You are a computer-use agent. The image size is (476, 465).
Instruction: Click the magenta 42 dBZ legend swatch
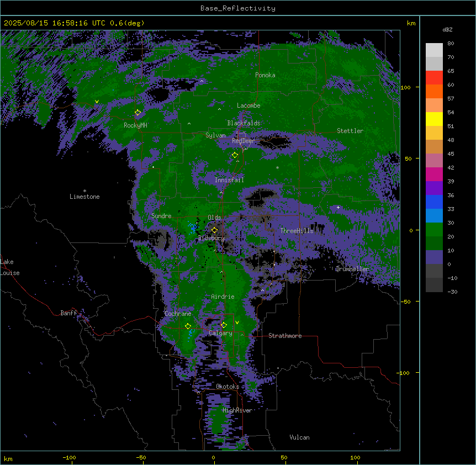coord(434,174)
